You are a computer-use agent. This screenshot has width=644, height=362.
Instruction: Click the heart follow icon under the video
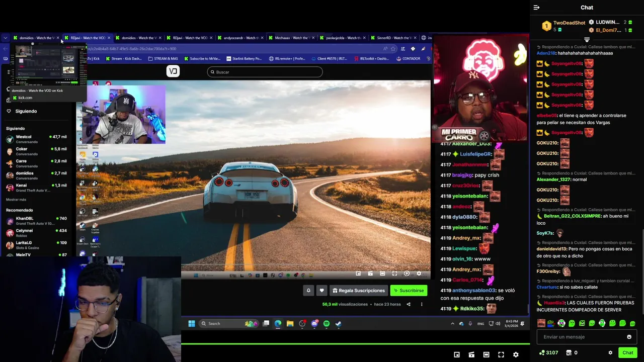[321, 290]
